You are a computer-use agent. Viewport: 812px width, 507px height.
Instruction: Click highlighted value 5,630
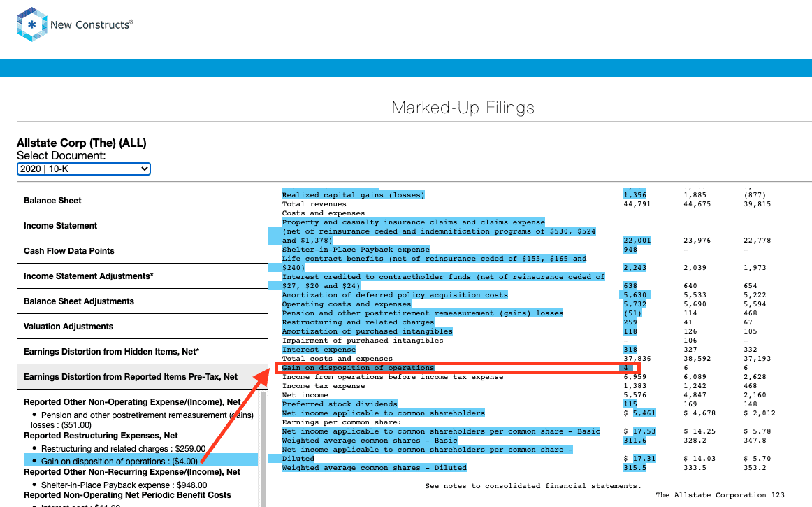(635, 295)
